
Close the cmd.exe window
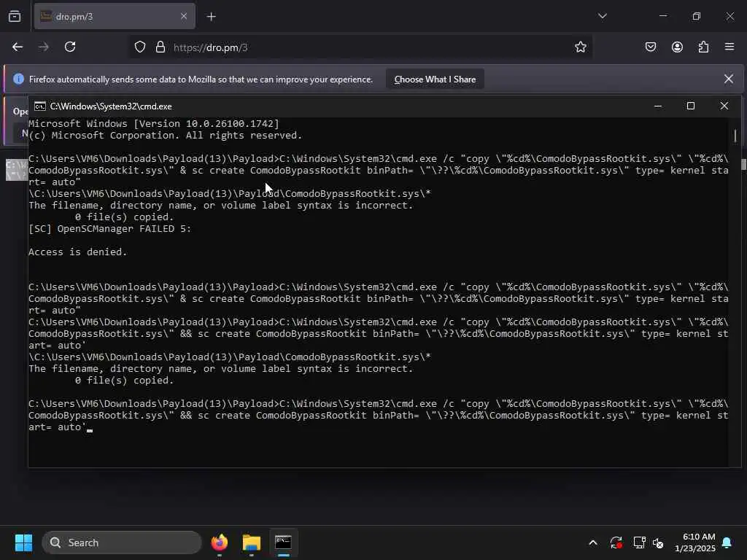click(x=724, y=106)
